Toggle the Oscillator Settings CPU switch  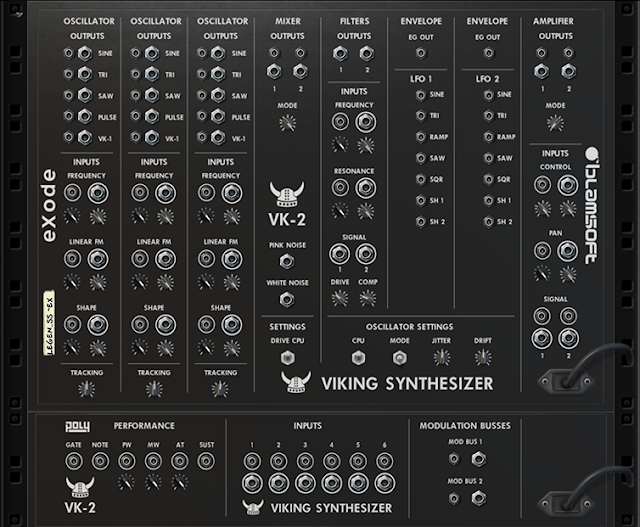click(x=358, y=358)
